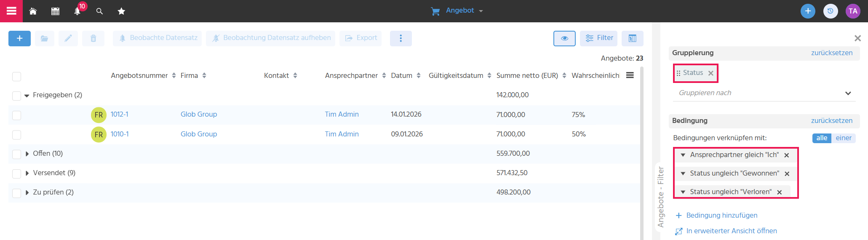Remove condition Status ungleich "Verloren"
868x240 pixels.
coord(780,192)
